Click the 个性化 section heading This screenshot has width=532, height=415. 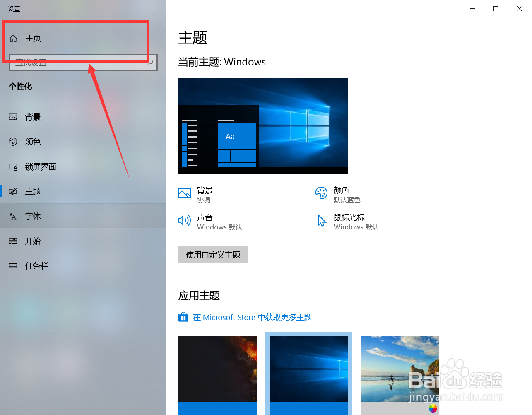(x=21, y=87)
